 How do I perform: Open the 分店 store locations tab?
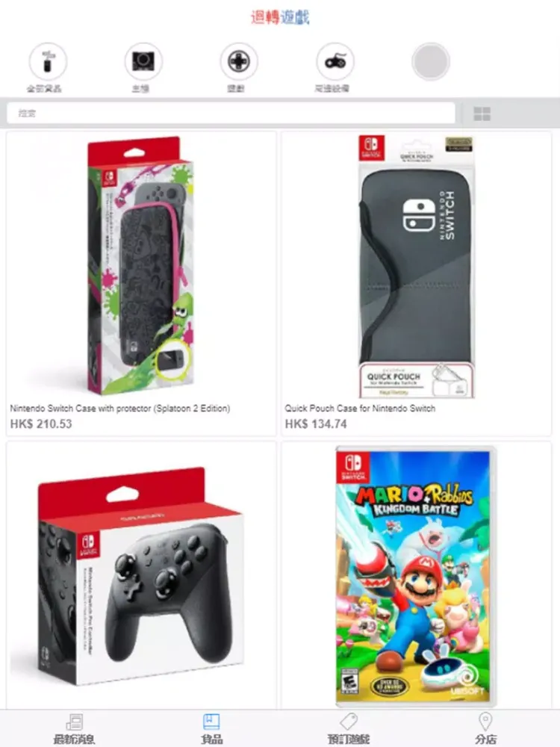tap(485, 729)
